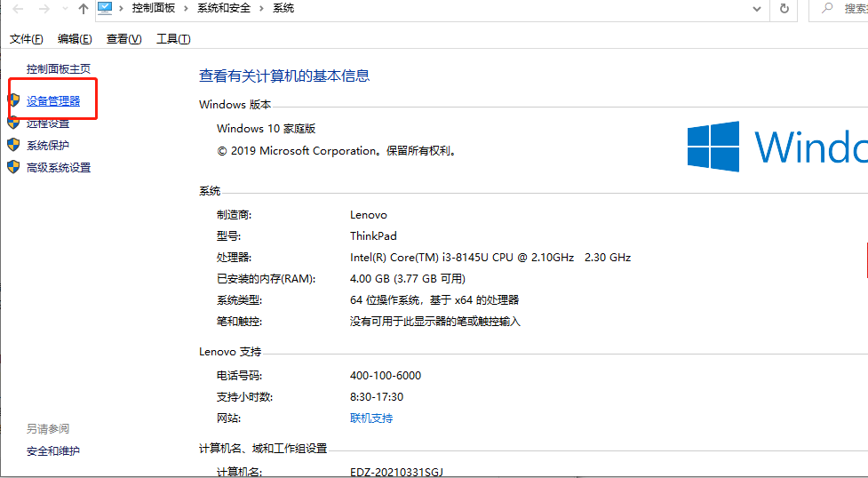Open recent locations dropdown arrow
Viewport: 868px width, 478px height.
66,9
